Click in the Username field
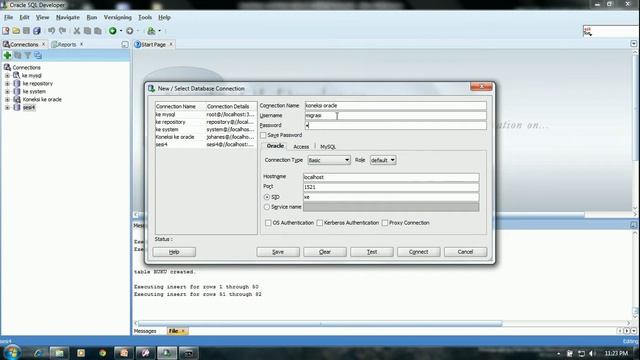Viewport: 640px width, 360px height. click(x=396, y=116)
